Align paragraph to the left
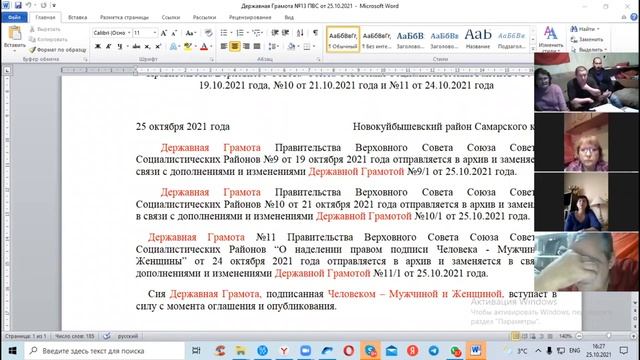640x360 pixels. point(224,46)
